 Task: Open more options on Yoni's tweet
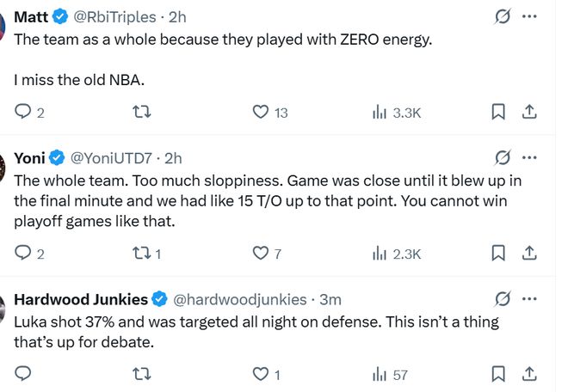pos(530,158)
